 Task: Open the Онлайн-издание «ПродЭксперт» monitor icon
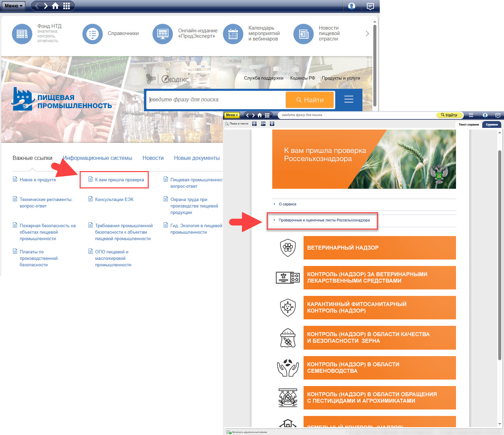tap(163, 34)
